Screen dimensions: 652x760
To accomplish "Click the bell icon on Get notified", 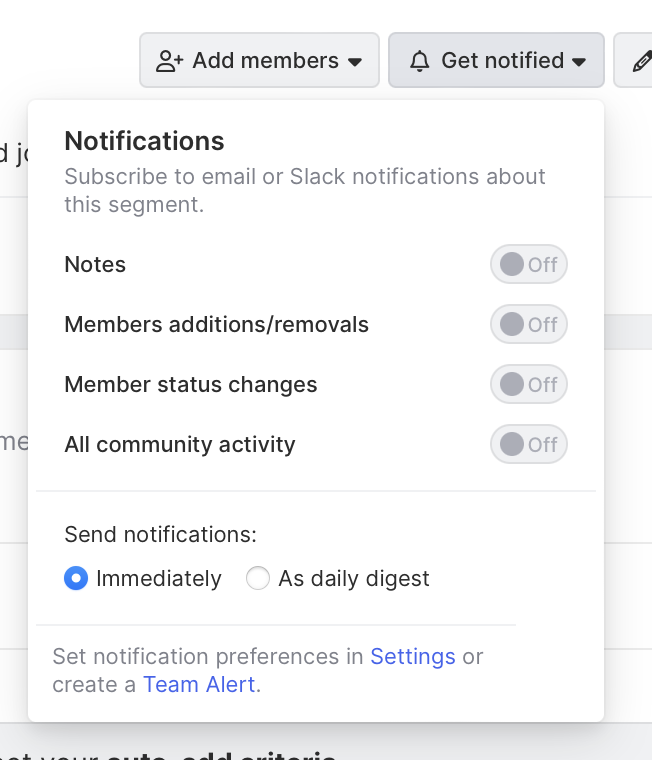I will [420, 61].
